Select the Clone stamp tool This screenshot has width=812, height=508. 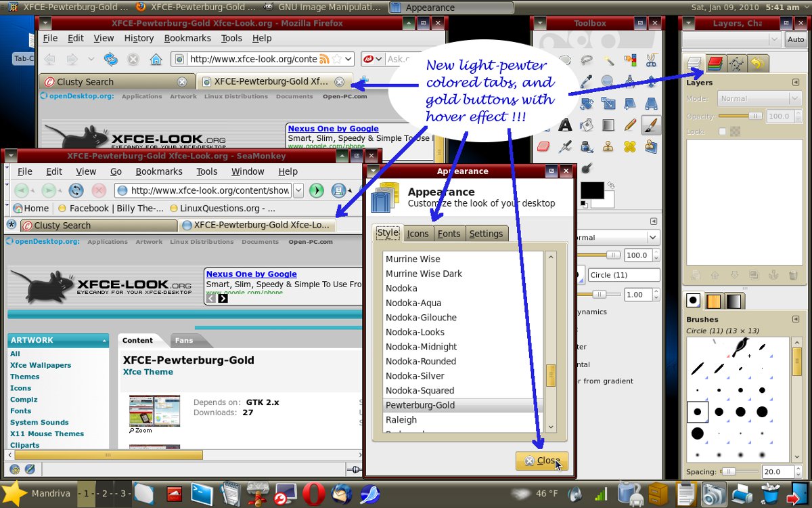(608, 147)
